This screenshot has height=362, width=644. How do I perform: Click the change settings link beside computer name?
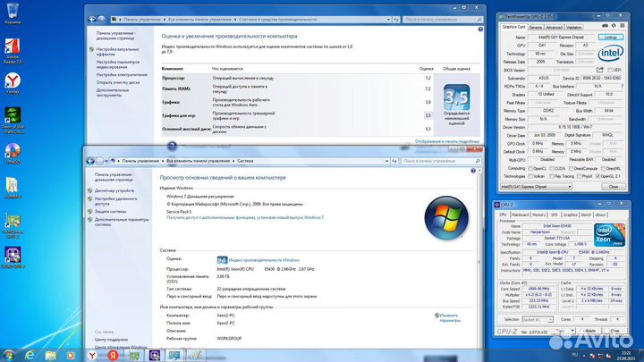[449, 318]
